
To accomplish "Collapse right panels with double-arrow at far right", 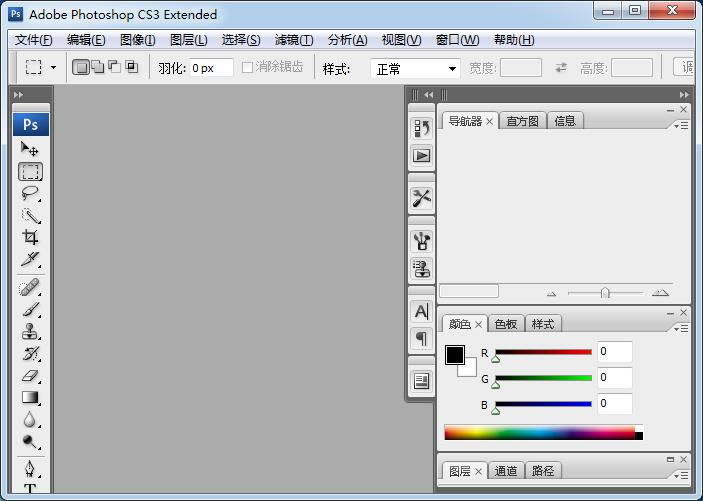I will pos(684,95).
